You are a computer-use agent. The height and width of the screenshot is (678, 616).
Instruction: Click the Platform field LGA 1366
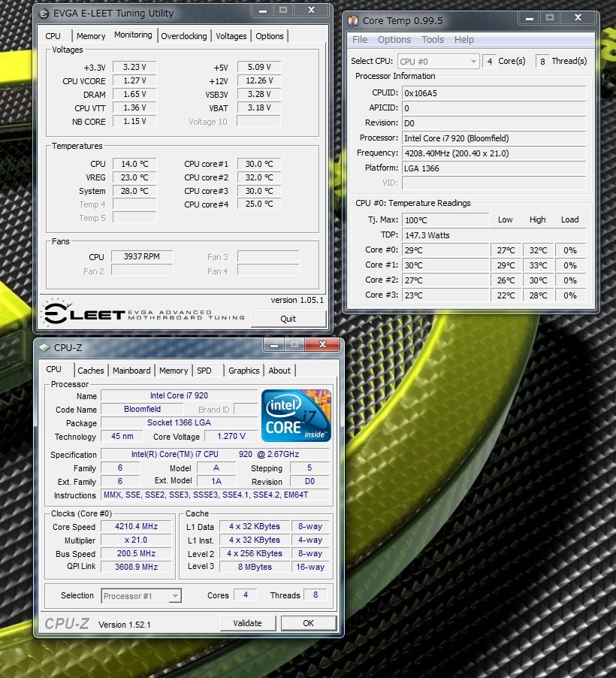click(x=494, y=168)
